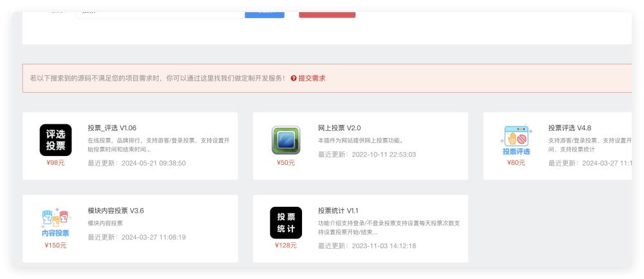Open the 网上投票 V2.0 title
644x279 pixels.
click(339, 128)
